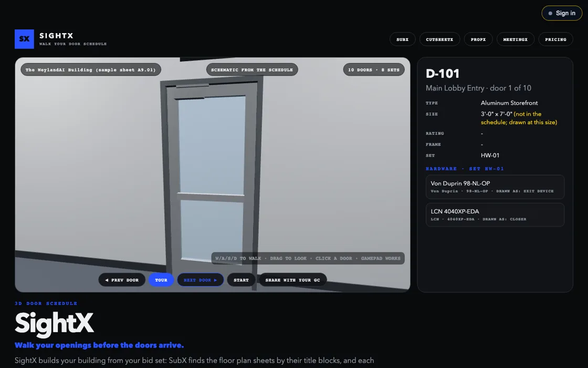
Task: Go to CutSheetX page
Action: click(439, 39)
